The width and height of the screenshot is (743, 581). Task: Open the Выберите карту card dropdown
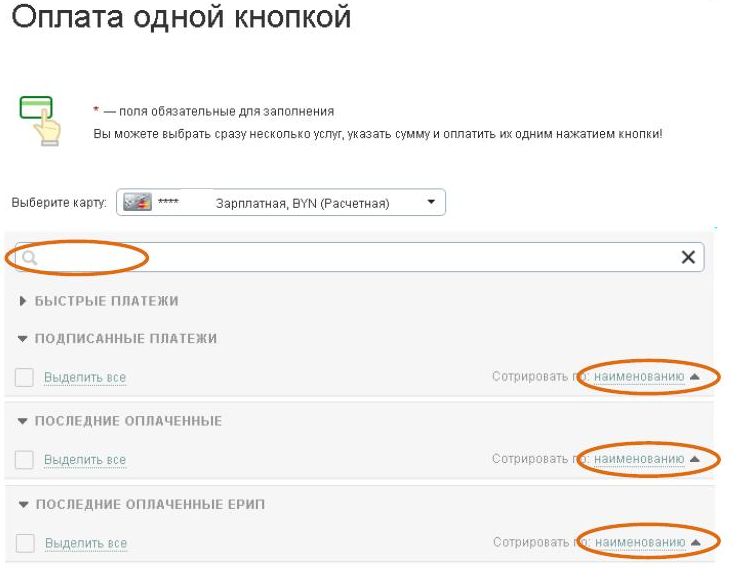click(431, 202)
